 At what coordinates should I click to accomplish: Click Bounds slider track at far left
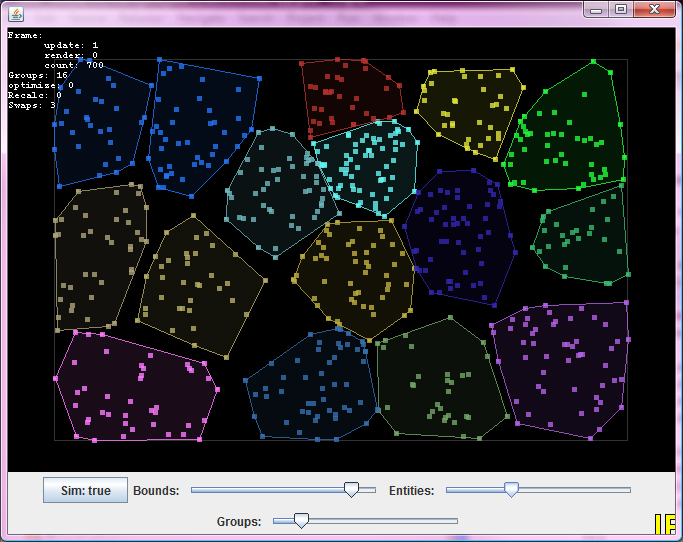(197, 490)
